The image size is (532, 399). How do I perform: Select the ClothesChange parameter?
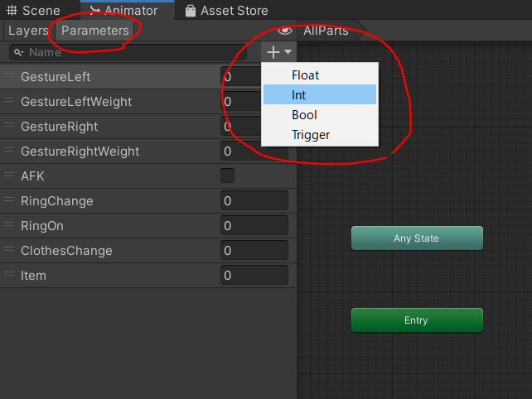click(66, 251)
